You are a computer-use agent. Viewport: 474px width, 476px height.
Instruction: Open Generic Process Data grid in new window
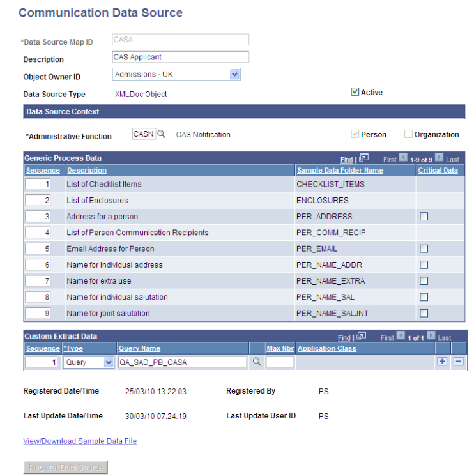point(363,158)
